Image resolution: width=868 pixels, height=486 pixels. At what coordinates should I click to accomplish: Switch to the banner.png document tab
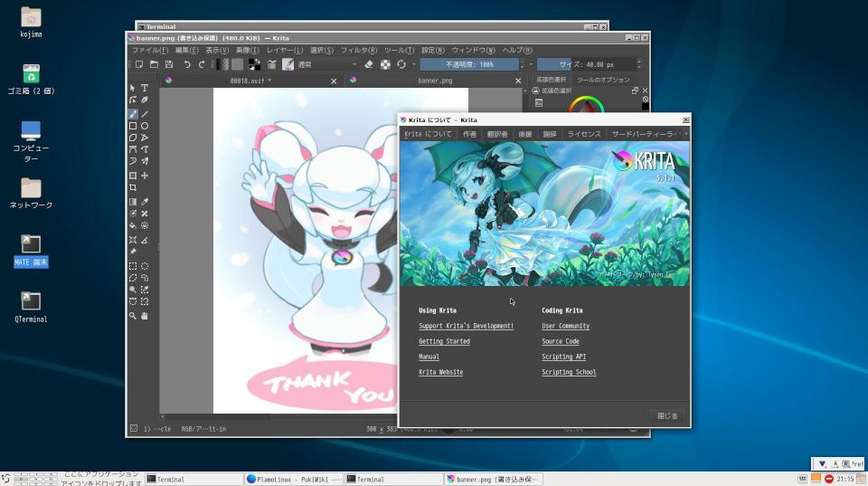(435, 81)
